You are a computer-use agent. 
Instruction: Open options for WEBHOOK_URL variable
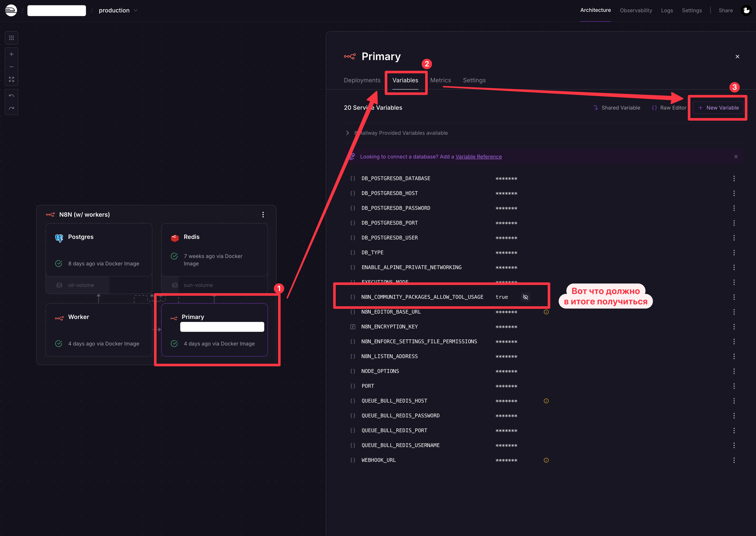pos(734,460)
